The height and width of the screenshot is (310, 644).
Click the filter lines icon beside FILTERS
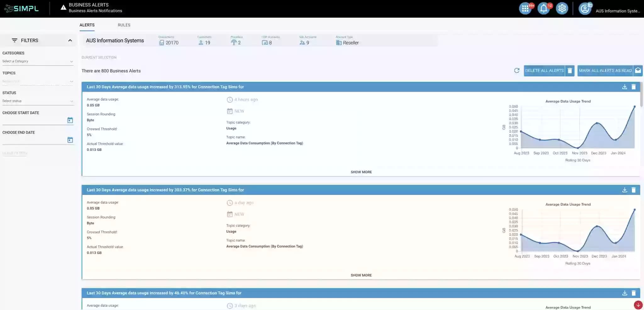point(14,40)
